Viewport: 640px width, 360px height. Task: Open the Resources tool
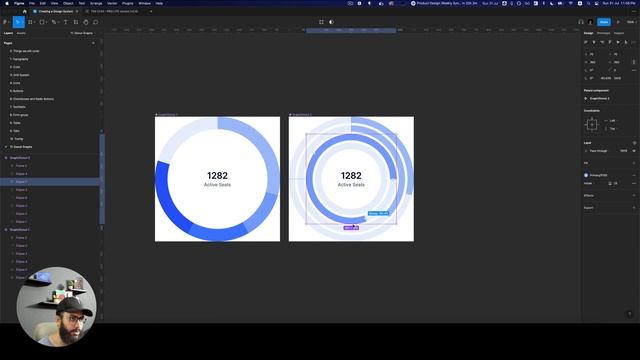[76, 22]
